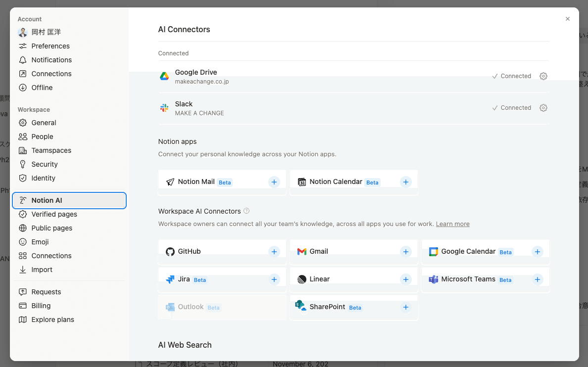Go to Notifications settings
The image size is (588, 367).
pyautogui.click(x=51, y=60)
